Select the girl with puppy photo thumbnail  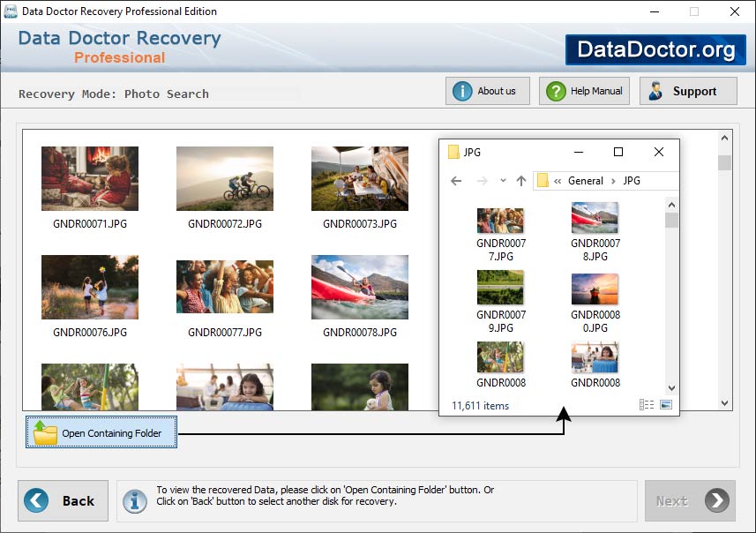click(360, 387)
